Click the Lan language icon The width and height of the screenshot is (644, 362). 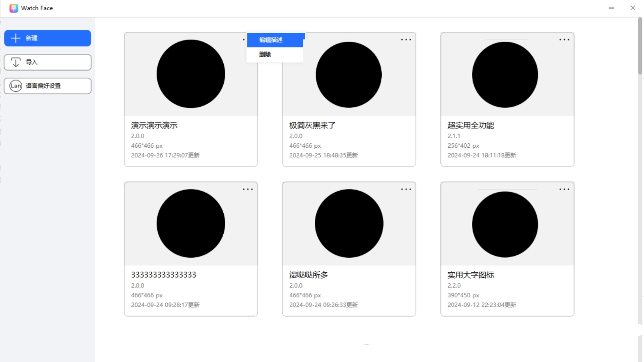16,86
